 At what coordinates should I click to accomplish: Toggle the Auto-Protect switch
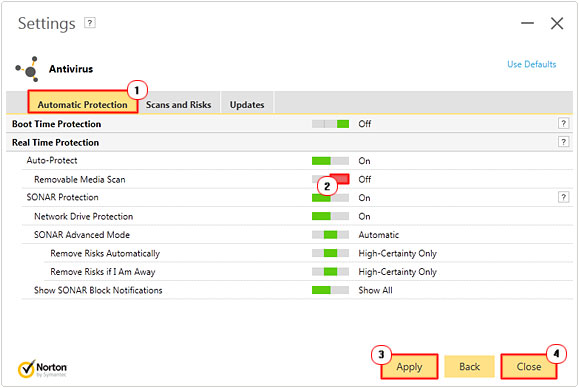pos(330,161)
